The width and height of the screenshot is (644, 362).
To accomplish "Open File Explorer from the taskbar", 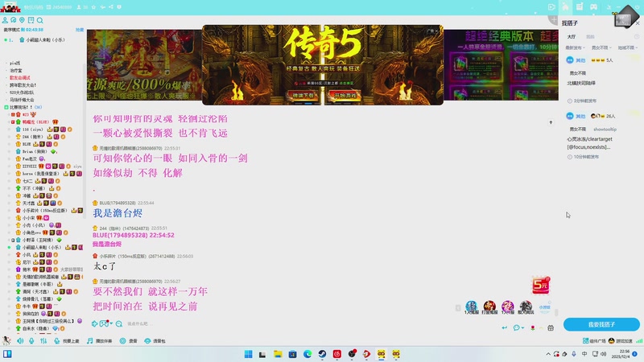I will click(x=278, y=354).
